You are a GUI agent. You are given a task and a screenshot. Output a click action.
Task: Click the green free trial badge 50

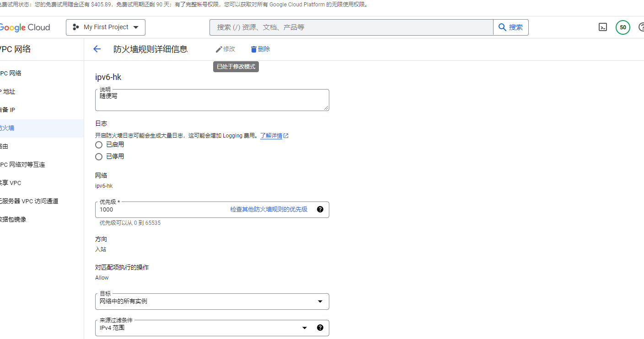coord(623,27)
